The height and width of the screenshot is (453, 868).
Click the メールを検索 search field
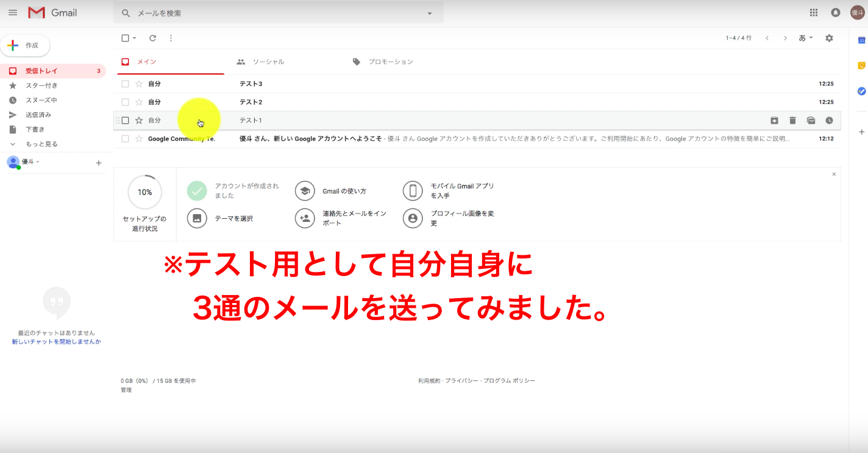[x=278, y=13]
